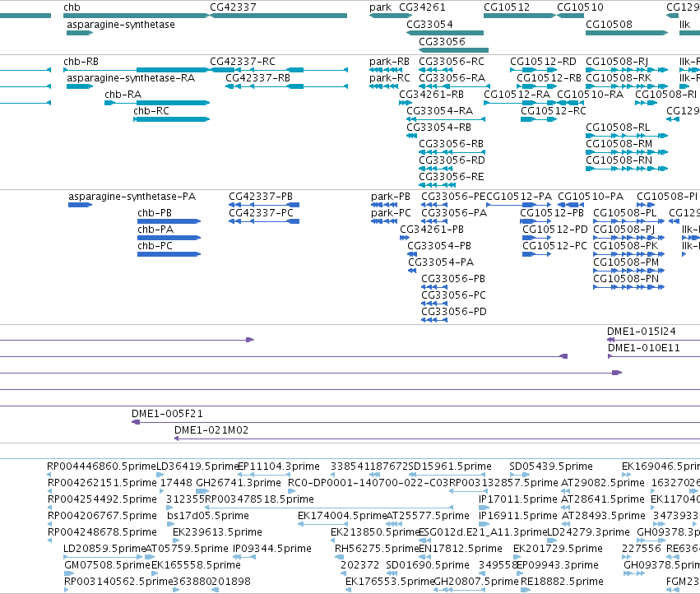The height and width of the screenshot is (594, 700).
Task: Click transcript CG10508-RJ
Action: pos(627,70)
